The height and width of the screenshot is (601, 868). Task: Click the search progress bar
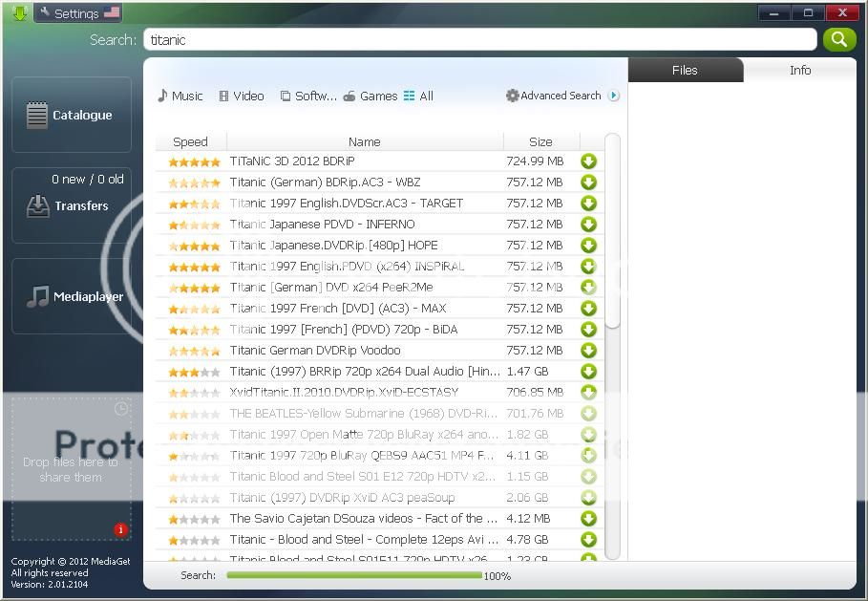[353, 575]
